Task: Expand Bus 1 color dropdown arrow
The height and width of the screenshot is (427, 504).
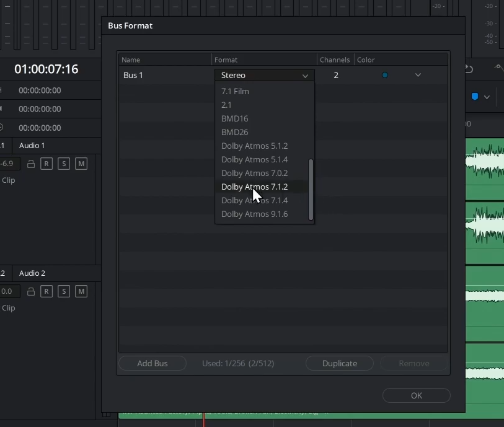Action: click(418, 75)
